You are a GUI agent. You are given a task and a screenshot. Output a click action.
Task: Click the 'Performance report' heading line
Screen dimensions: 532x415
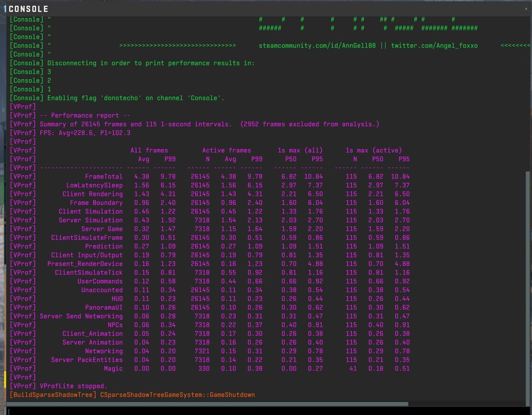(85, 115)
